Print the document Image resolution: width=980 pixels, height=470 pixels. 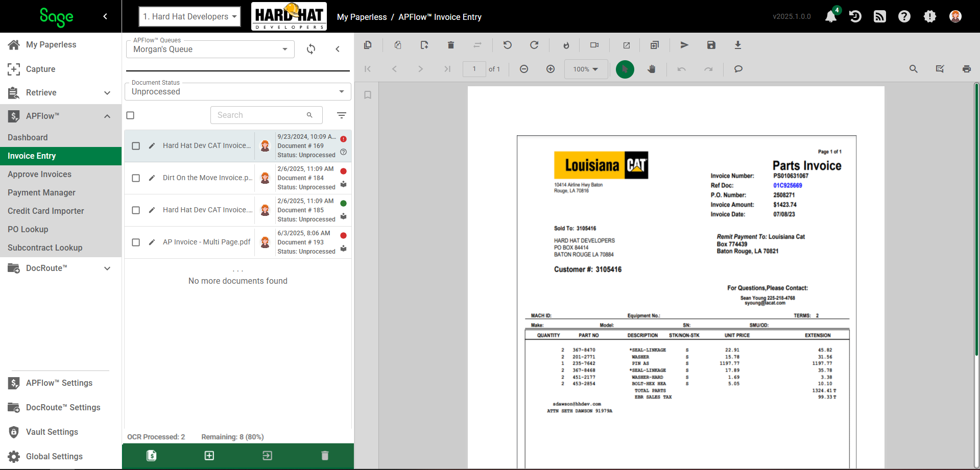tap(967, 69)
